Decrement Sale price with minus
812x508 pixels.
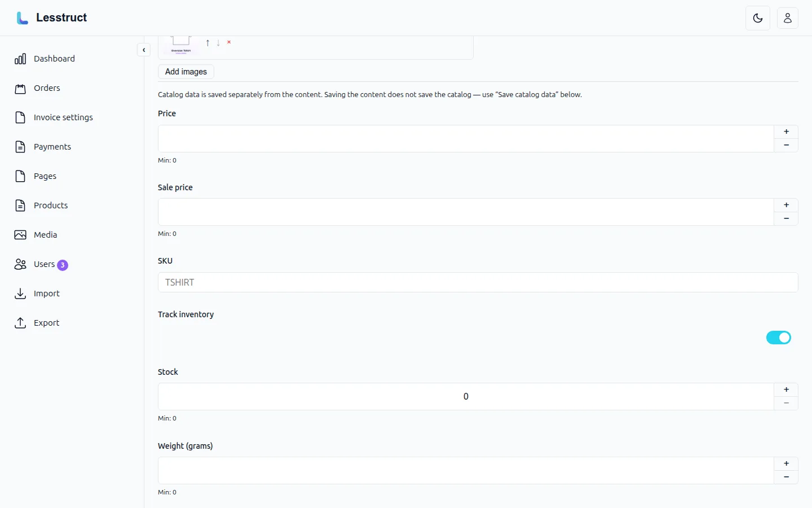tap(786, 219)
